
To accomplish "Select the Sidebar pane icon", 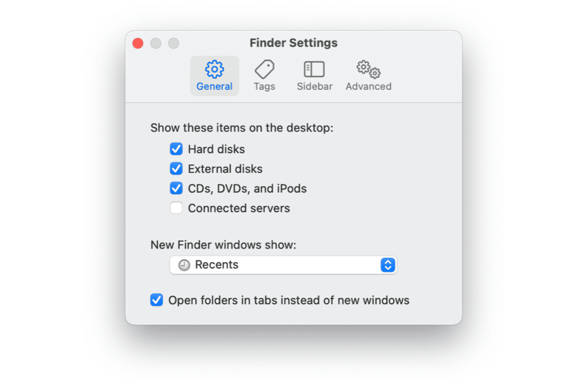I will coord(314,69).
